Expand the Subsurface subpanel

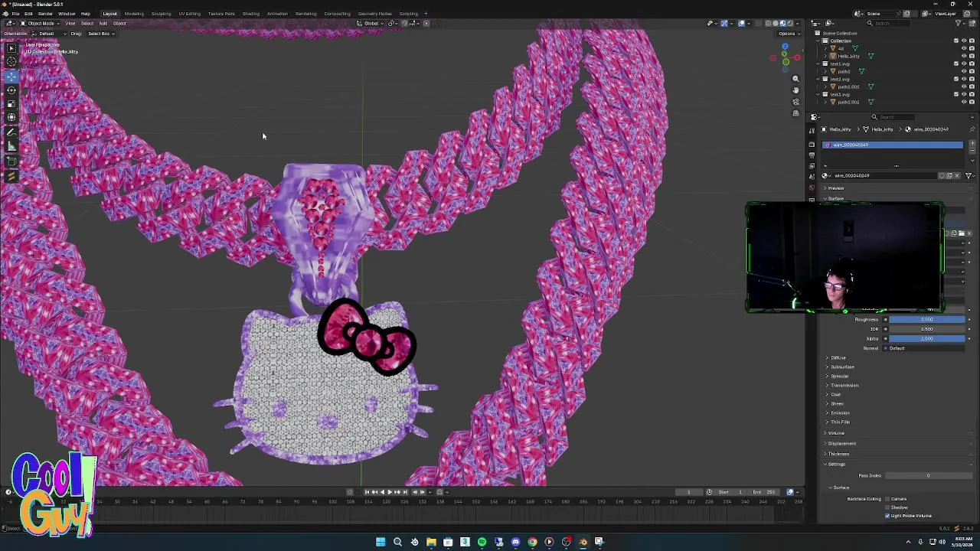[x=841, y=367]
